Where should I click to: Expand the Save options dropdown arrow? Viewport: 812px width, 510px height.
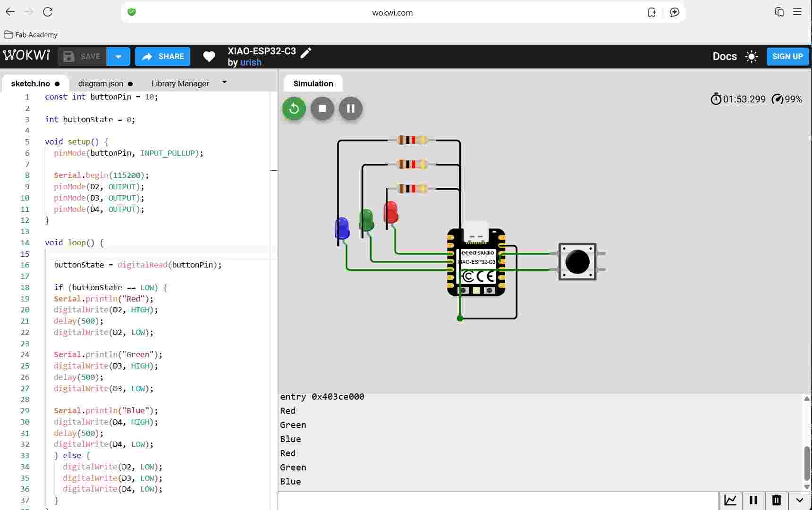point(118,57)
